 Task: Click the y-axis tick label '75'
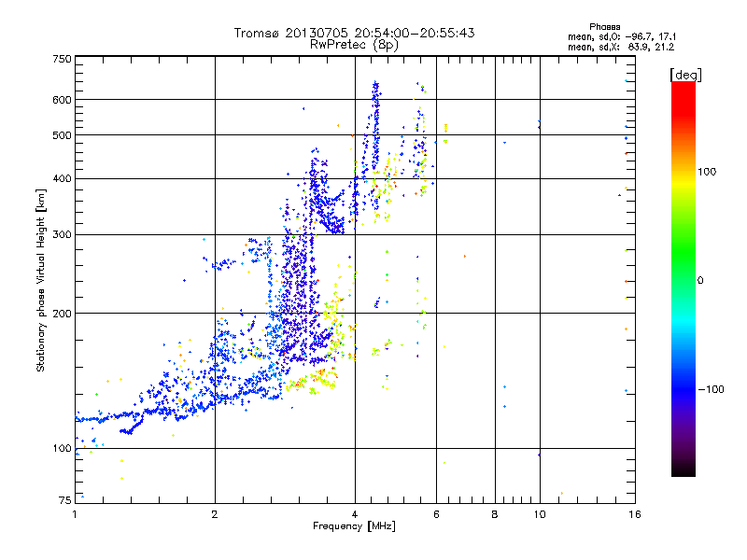click(x=65, y=500)
